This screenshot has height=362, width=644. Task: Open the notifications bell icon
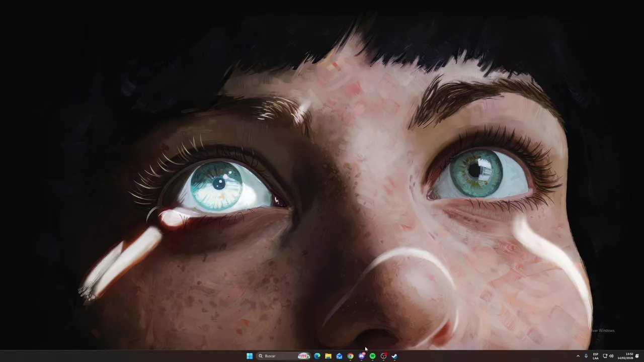(x=637, y=356)
